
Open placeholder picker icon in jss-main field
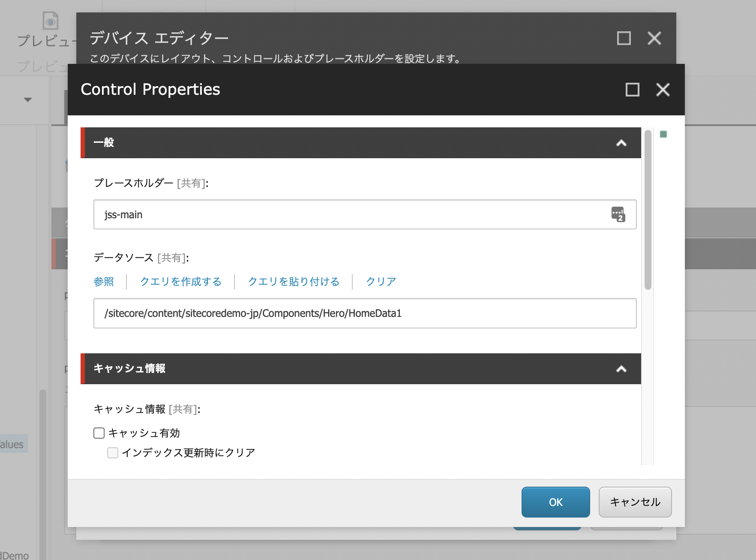tap(618, 214)
